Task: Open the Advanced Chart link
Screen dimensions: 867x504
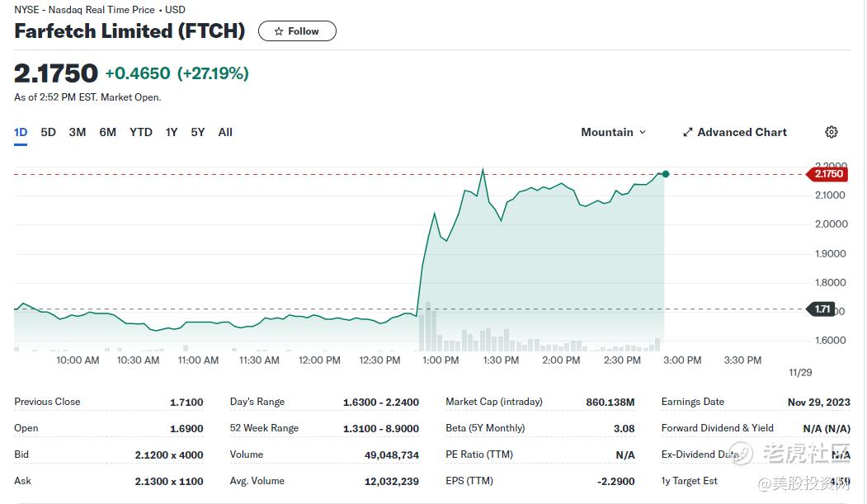Action: 734,132
